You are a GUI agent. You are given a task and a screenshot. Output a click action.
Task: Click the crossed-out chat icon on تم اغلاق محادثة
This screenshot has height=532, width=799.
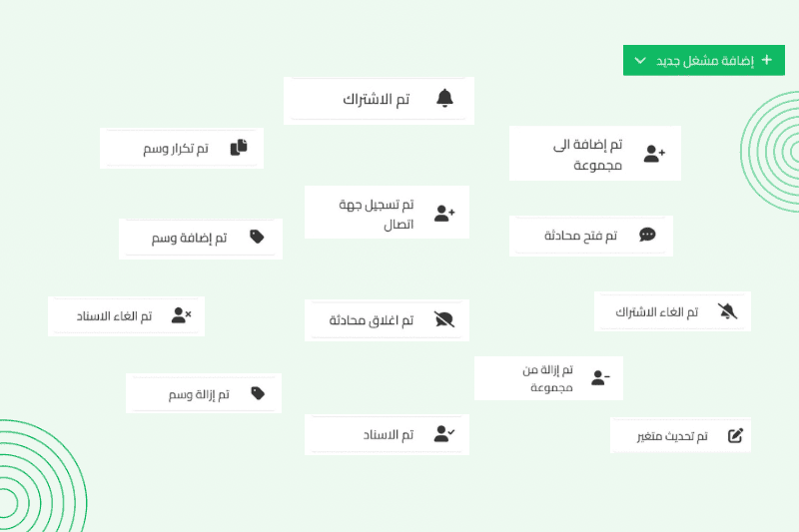point(444,319)
